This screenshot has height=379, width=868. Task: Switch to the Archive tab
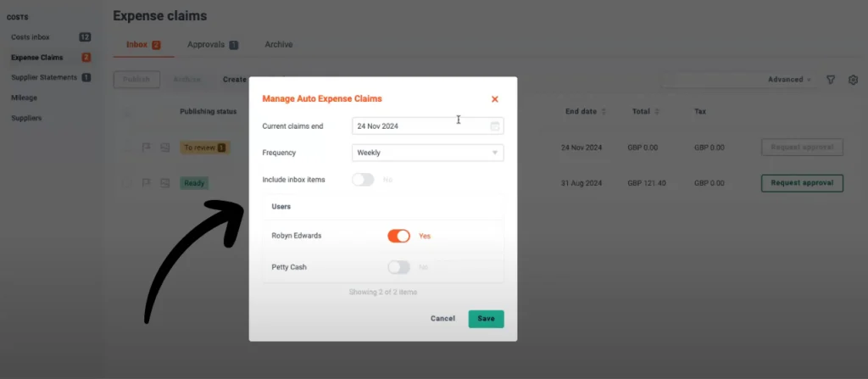click(278, 44)
